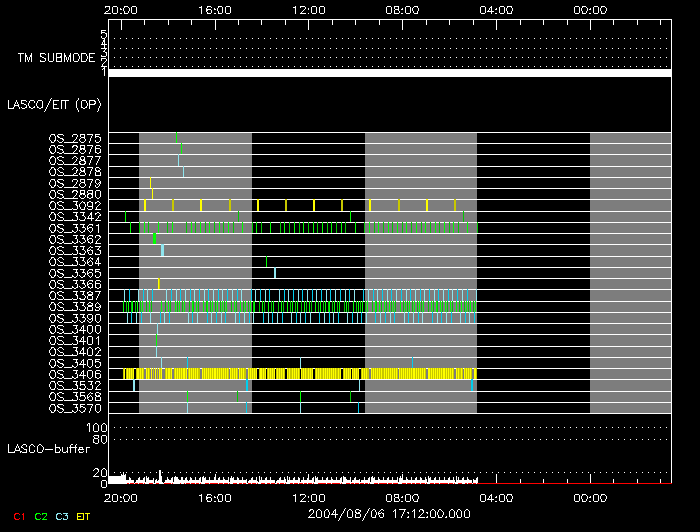
Task: Select the OS_3406 row label
Action: pos(75,374)
